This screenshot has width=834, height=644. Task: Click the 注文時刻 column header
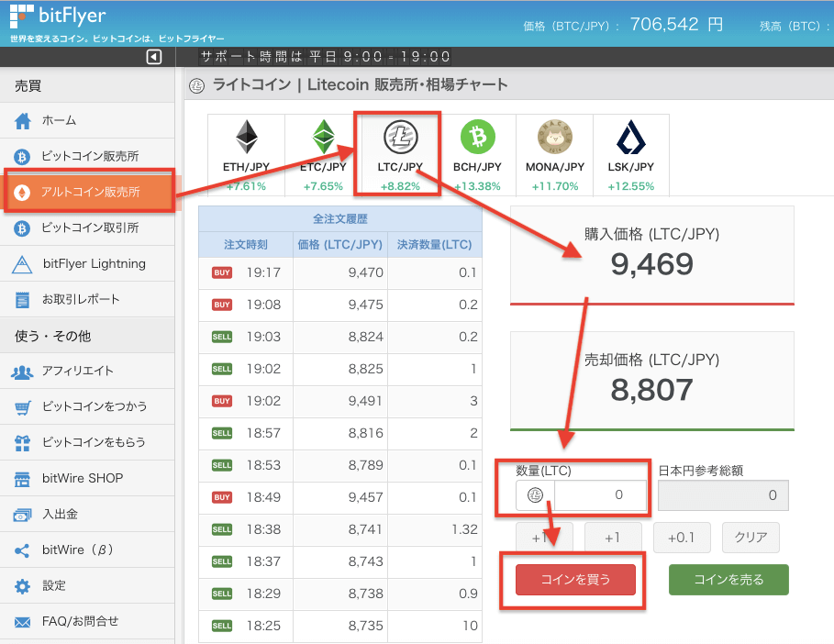(x=246, y=245)
